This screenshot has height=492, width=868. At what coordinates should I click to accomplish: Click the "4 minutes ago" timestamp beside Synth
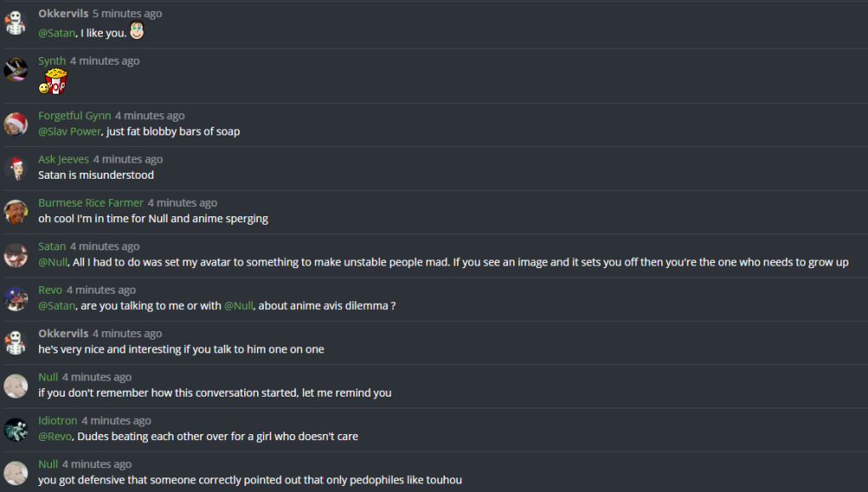105,61
